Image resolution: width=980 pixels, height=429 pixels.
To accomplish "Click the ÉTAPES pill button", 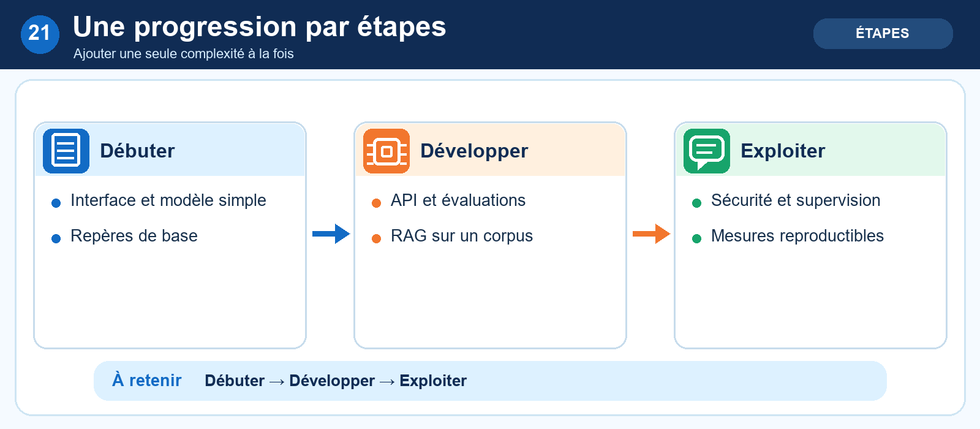I will pos(883,34).
